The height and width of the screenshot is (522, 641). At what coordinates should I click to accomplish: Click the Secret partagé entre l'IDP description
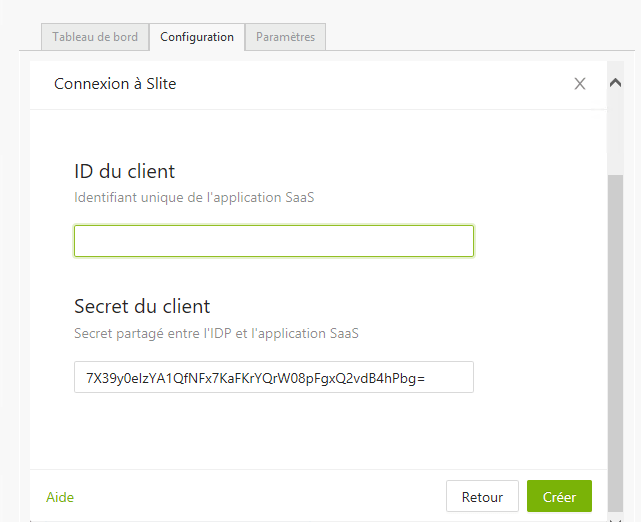point(216,334)
